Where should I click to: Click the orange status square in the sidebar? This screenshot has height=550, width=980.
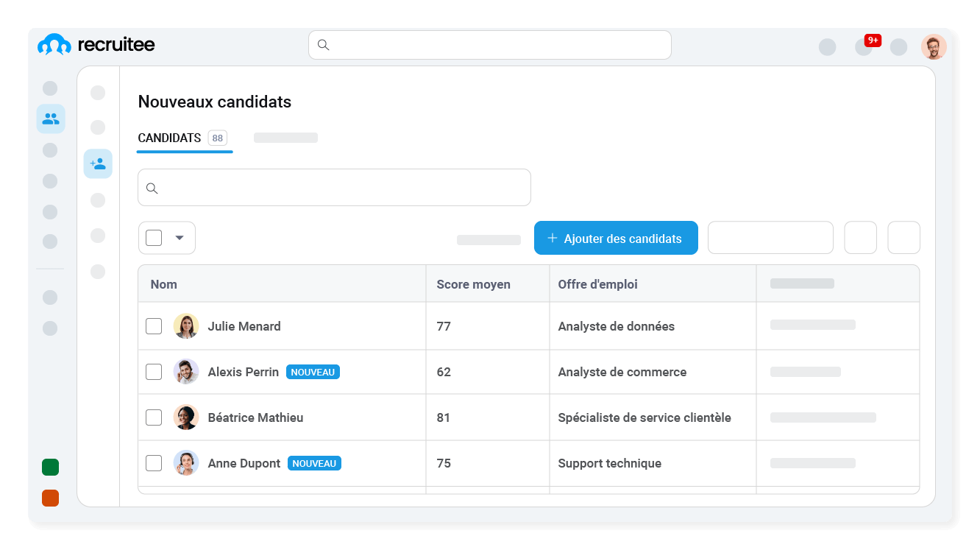[x=50, y=498]
